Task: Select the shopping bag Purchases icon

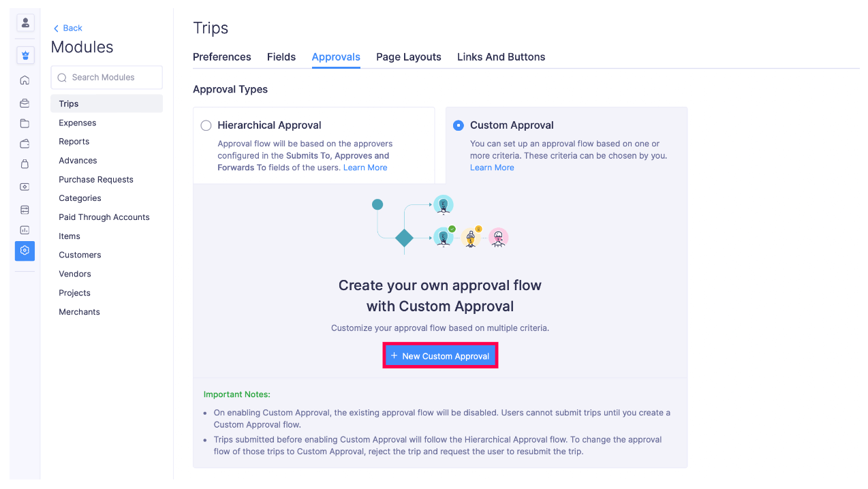Action: 25,161
